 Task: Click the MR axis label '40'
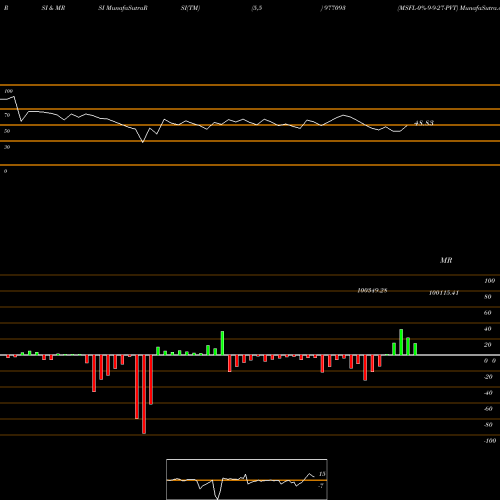(488, 329)
